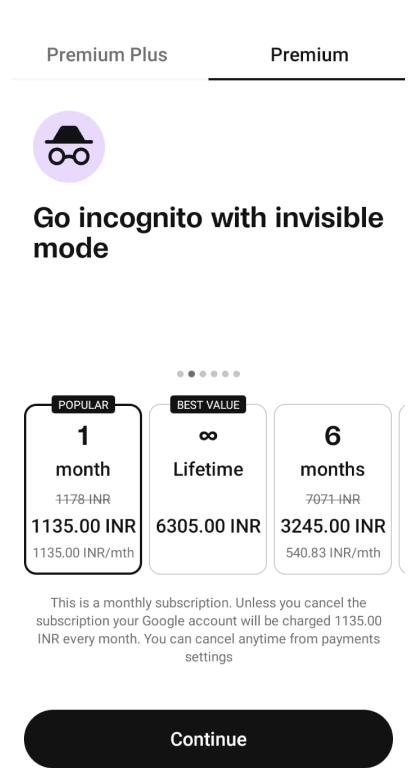Open the Premium tab

tap(309, 55)
